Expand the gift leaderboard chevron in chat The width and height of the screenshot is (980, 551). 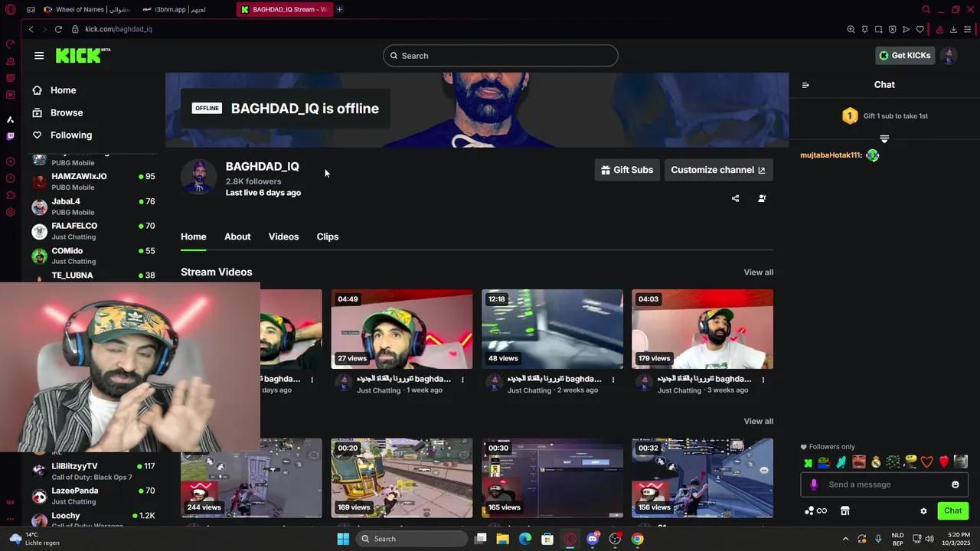[x=884, y=139]
